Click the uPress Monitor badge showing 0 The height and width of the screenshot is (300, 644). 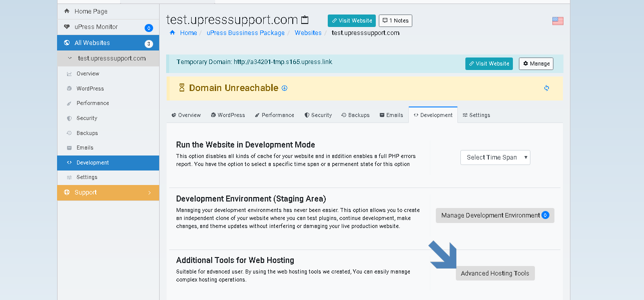point(149,28)
